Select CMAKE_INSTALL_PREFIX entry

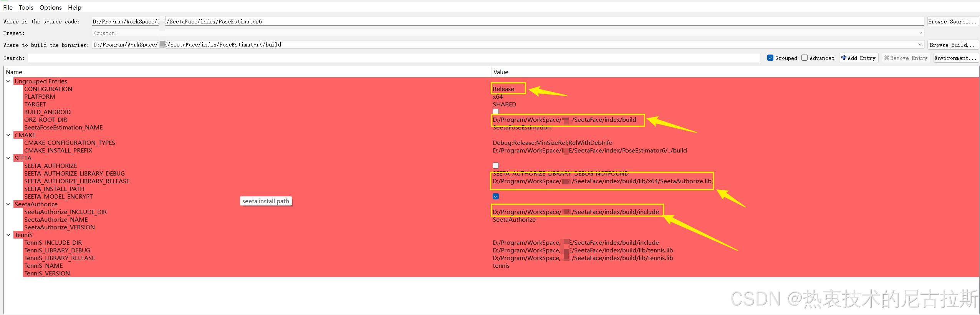(58, 150)
